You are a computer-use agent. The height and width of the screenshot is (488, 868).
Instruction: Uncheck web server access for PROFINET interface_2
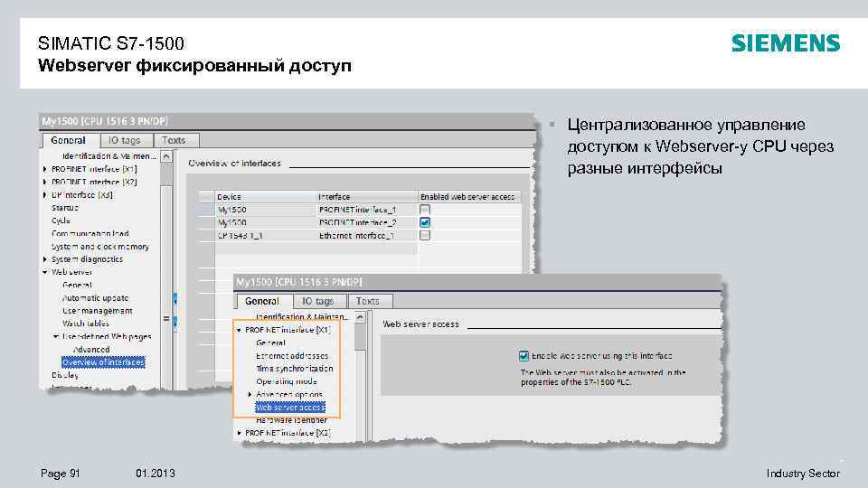click(x=425, y=222)
